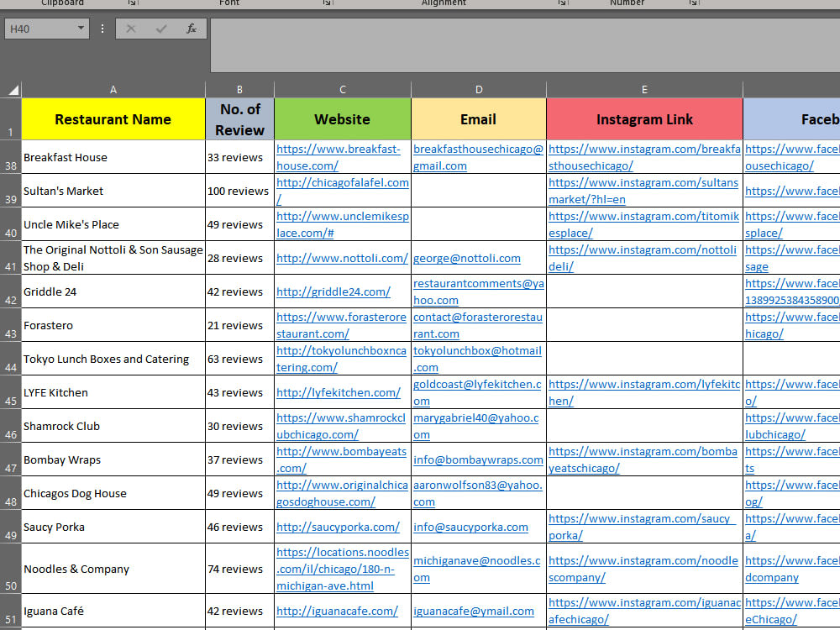The image size is (840, 630).
Task: Click the info@bombaywraps.com email link
Action: pos(478,459)
